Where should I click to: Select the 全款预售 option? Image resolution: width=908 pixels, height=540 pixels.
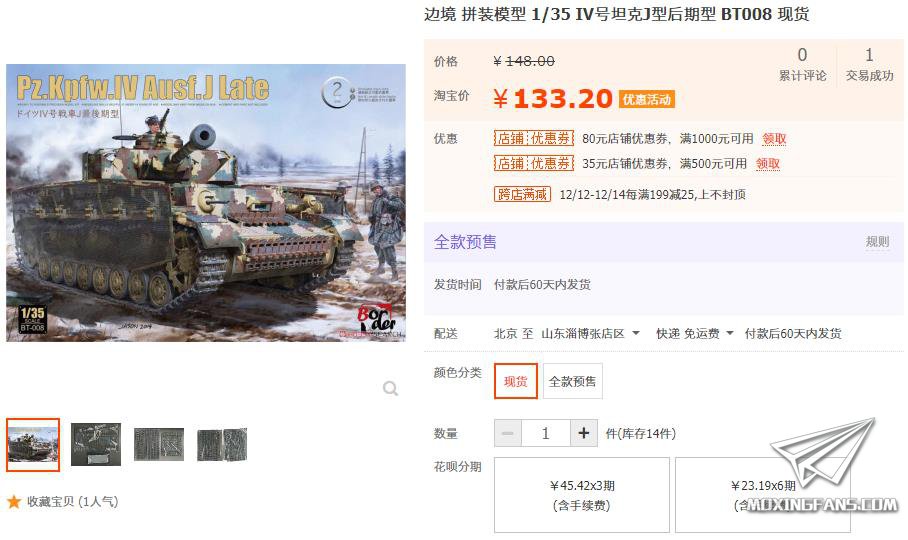pos(572,381)
